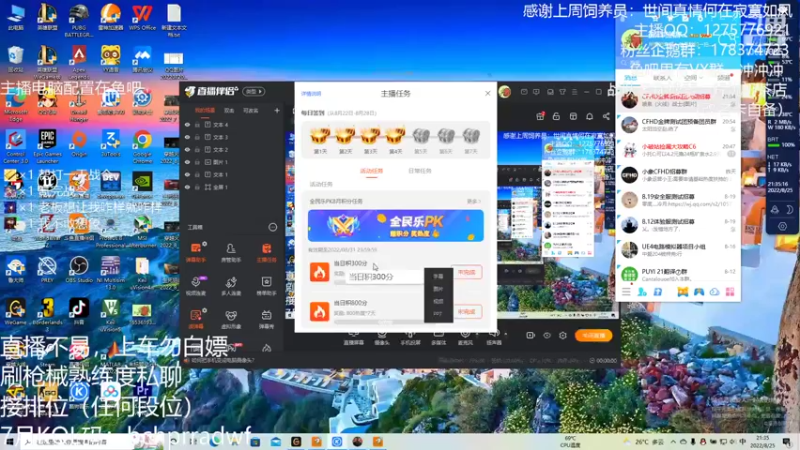Open the 全民乐PK banner image
Image resolution: width=800 pixels, height=450 pixels.
click(x=395, y=226)
